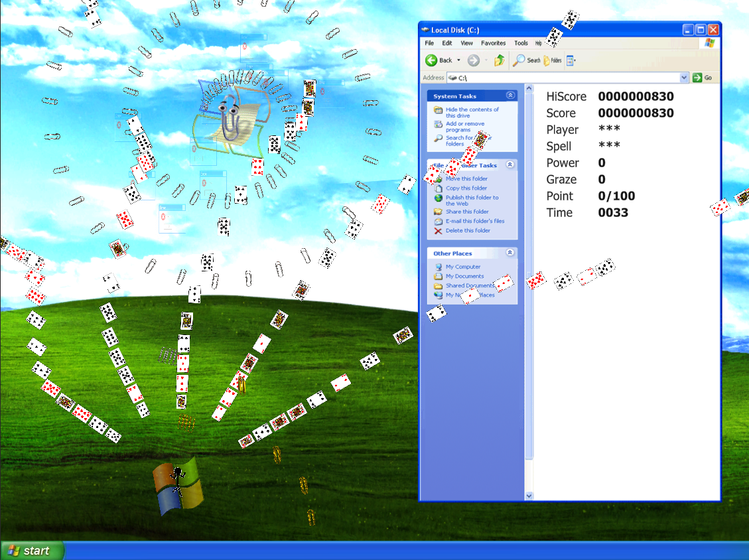Open the Back button history dropdown arrow
Image resolution: width=749 pixels, height=560 pixels.
point(458,60)
